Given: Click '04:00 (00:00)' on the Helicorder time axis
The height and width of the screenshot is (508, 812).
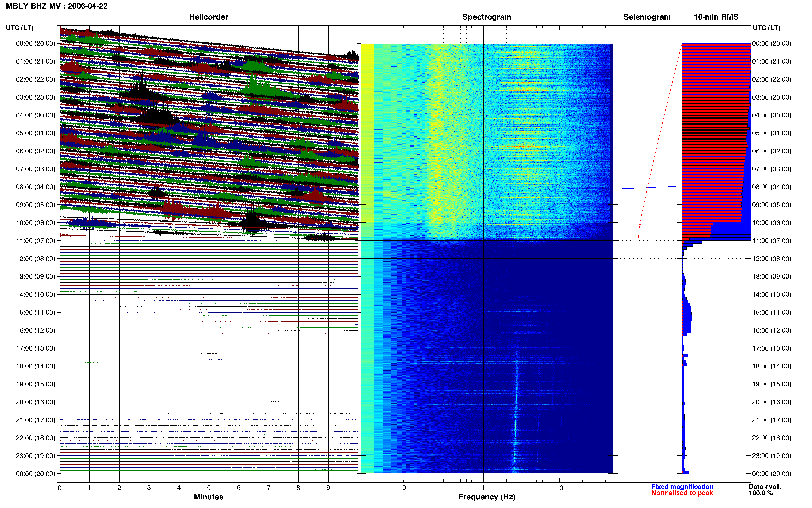Looking at the screenshot, I should pos(36,115).
